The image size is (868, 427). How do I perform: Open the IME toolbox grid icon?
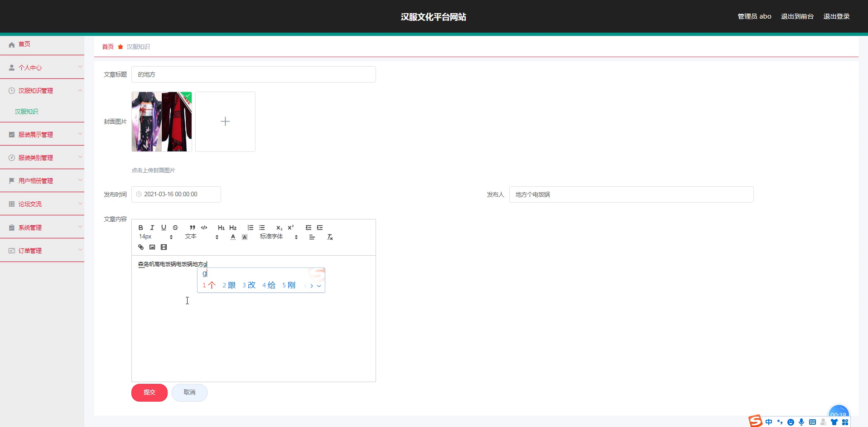click(845, 422)
